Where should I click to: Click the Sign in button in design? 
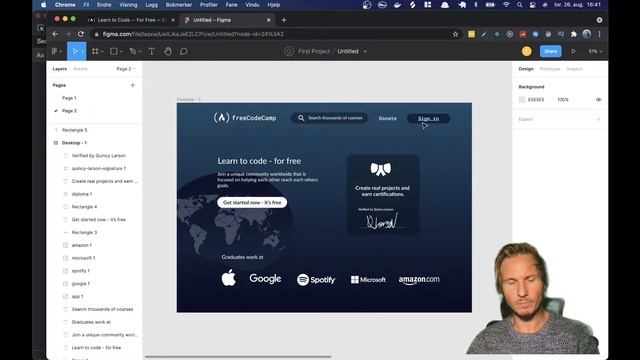(429, 118)
